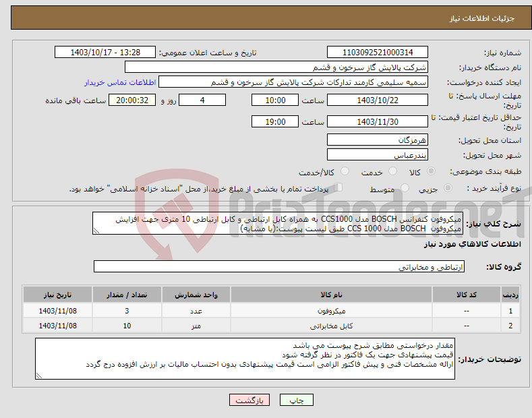Select the متوسط purchase type radio
The width and height of the screenshot is (532, 418).
[x=405, y=187]
